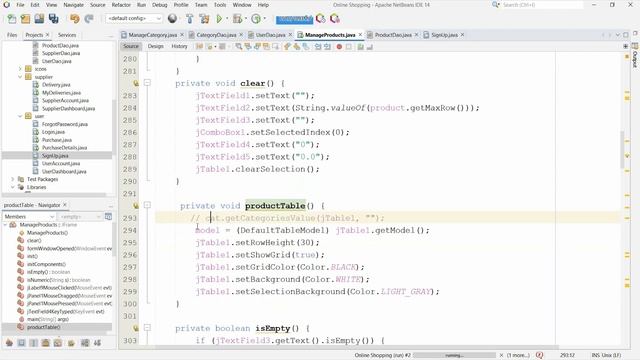The width and height of the screenshot is (640, 360).
Task: Switch to the ProductDao.java tab
Action: pos(393,35)
